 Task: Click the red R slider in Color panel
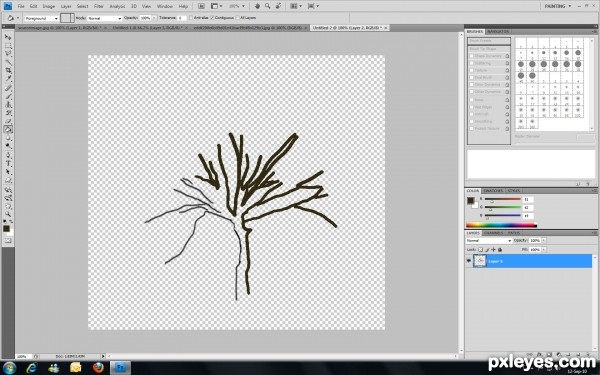pos(502,199)
